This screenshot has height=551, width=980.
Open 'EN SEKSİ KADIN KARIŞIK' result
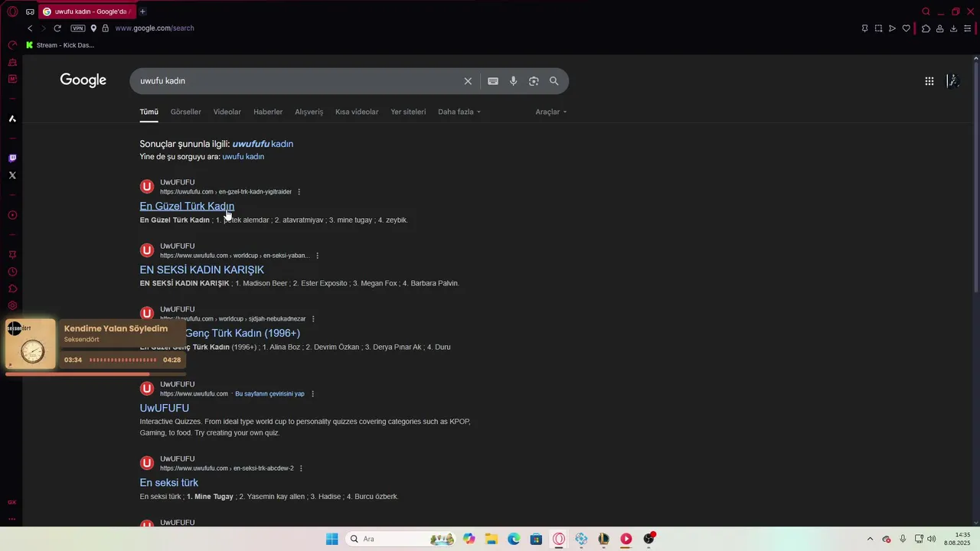[x=202, y=269]
